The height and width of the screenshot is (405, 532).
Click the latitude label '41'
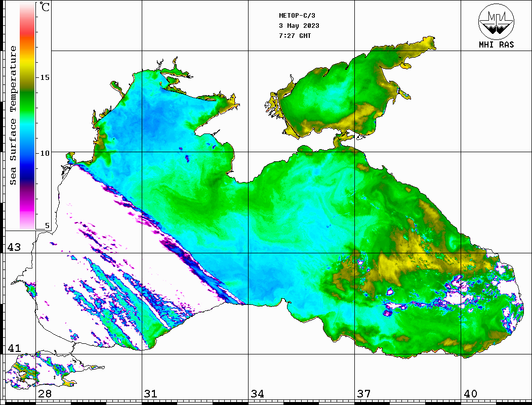pyautogui.click(x=14, y=348)
